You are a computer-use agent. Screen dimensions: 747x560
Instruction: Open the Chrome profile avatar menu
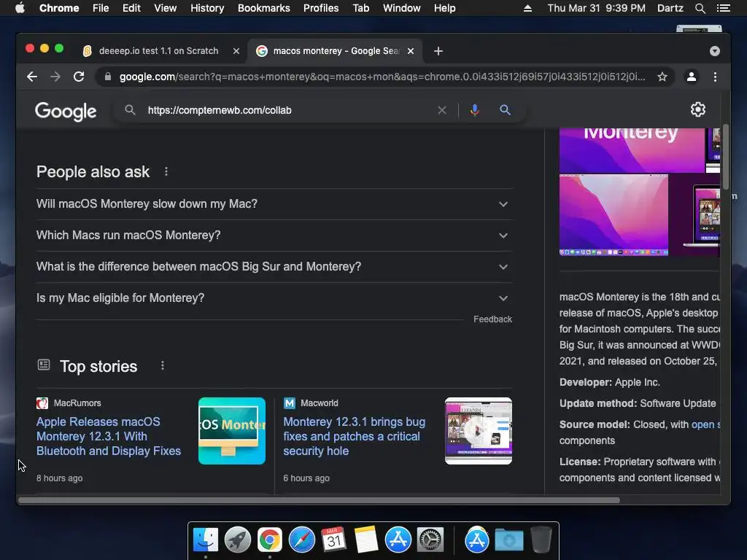coord(692,77)
